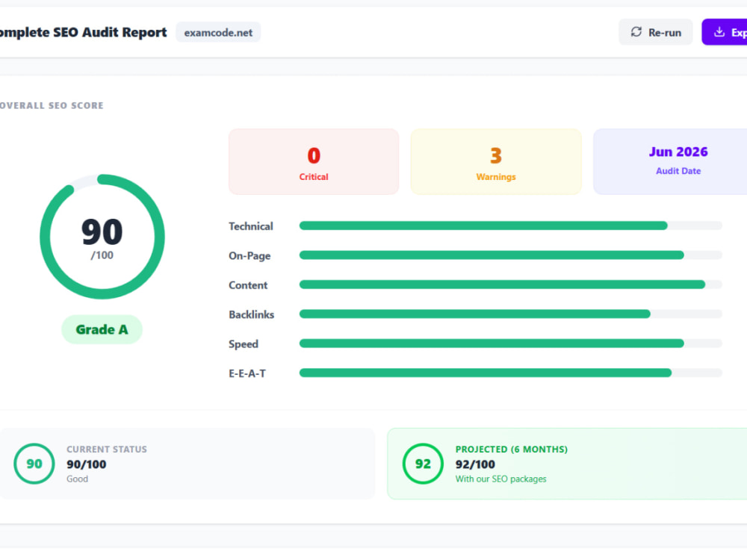The height and width of the screenshot is (560, 747).
Task: Click the Grade A badge
Action: coord(102,329)
